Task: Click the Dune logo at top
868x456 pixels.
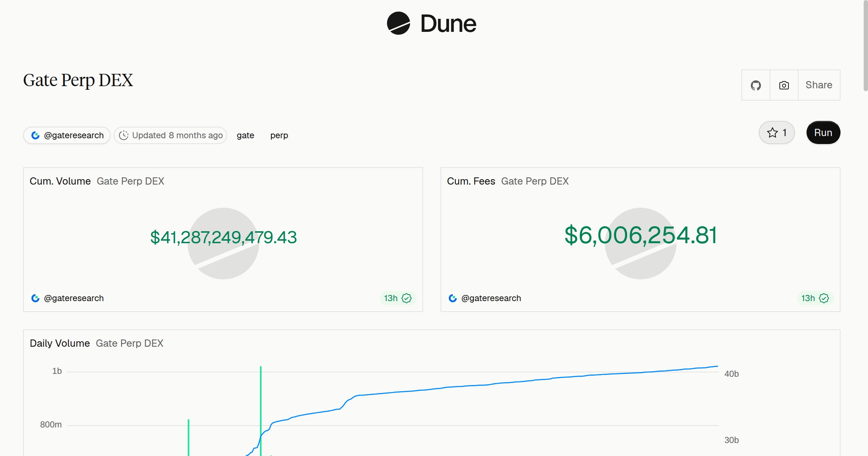Action: [431, 24]
